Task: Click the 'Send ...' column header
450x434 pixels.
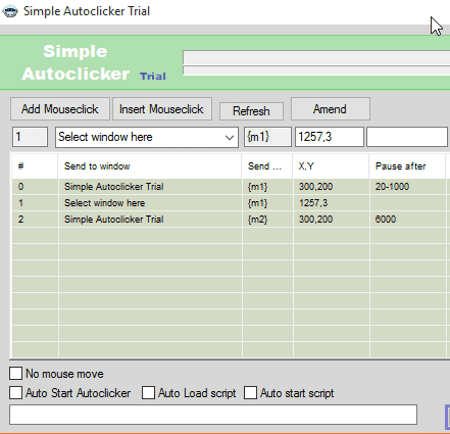Action: click(267, 166)
